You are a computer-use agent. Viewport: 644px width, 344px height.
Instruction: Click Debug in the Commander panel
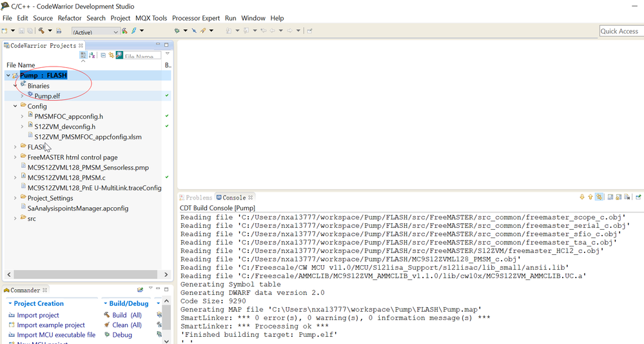122,335
